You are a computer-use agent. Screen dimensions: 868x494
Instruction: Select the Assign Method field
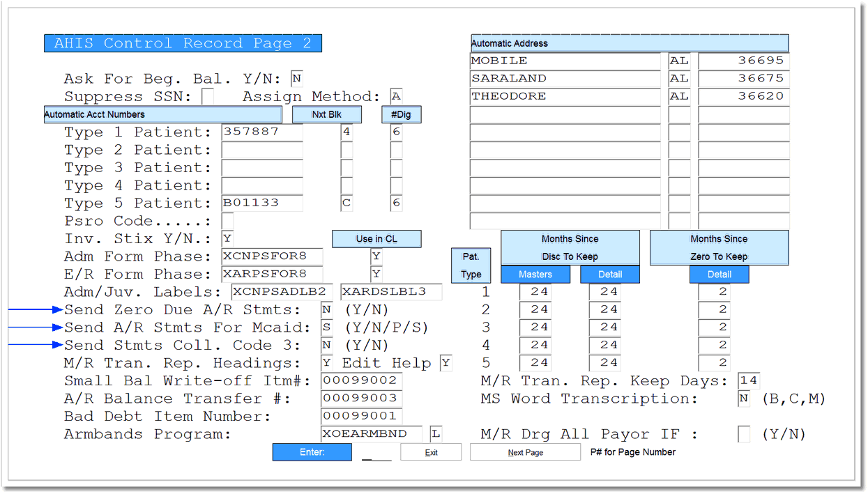[x=396, y=97]
